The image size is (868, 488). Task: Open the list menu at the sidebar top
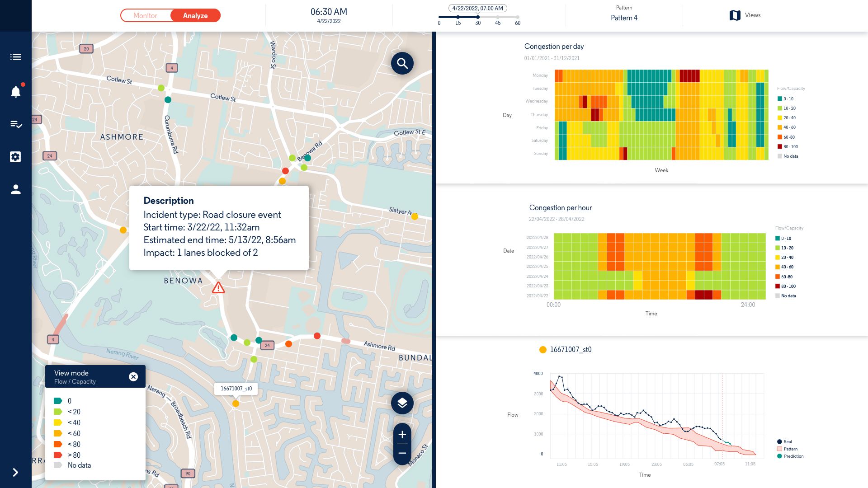click(15, 57)
